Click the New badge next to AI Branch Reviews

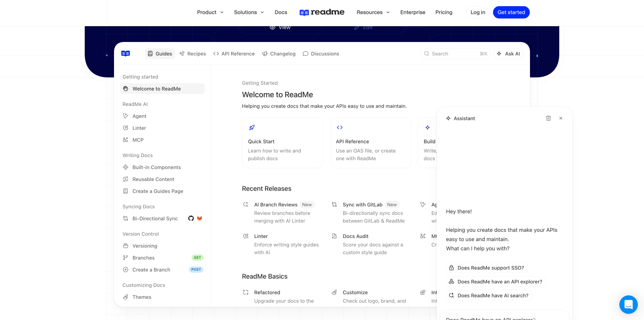coord(307,204)
